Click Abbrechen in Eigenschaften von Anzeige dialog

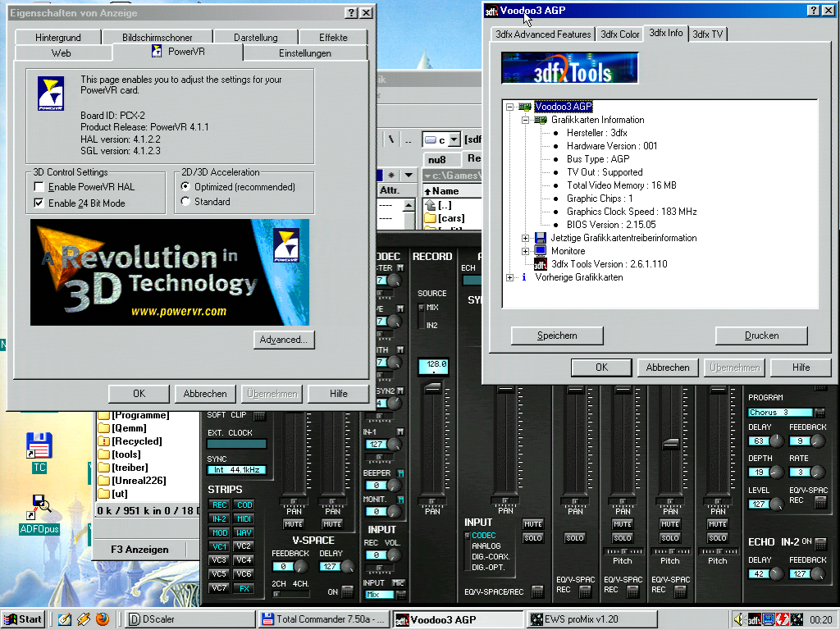click(x=205, y=394)
